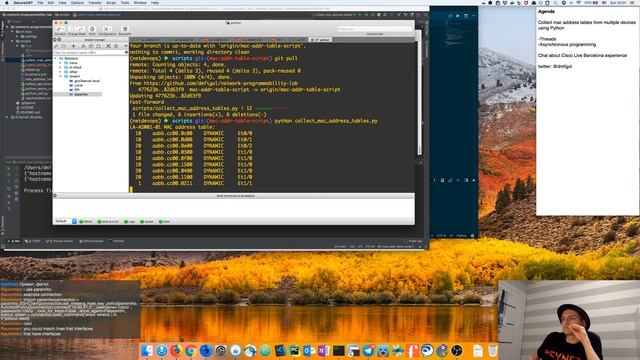Click the menu bar clock showing Sun 20:01
The image size is (640, 360).
618,3
